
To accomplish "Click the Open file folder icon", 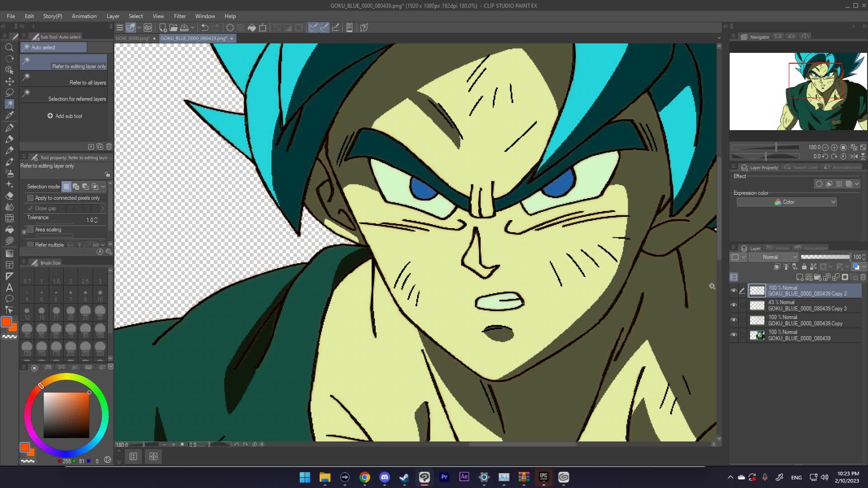I will (174, 28).
